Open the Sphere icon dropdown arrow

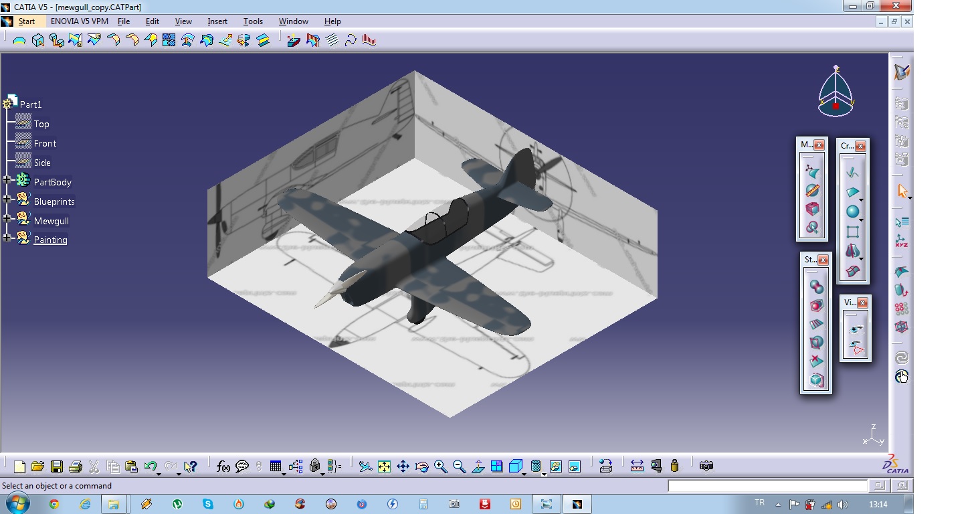pyautogui.click(x=862, y=220)
